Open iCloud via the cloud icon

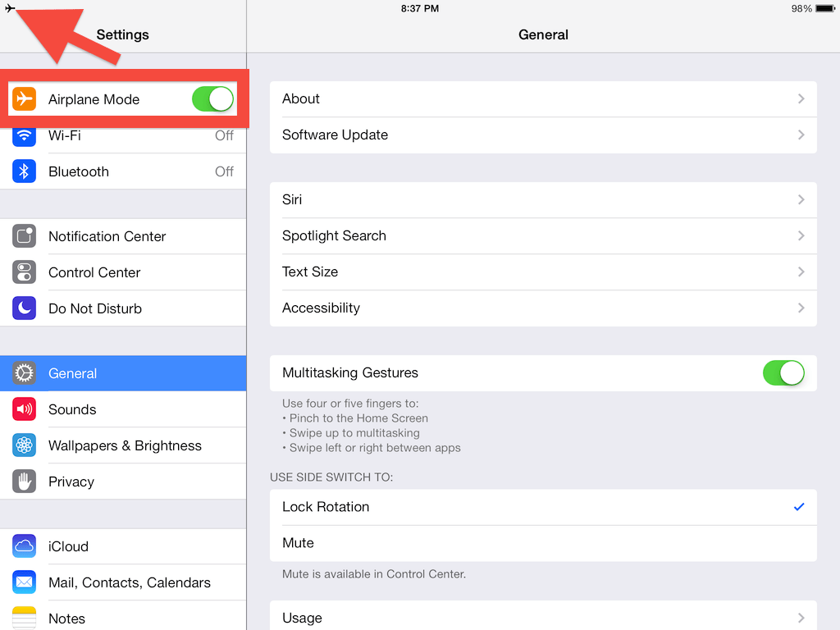click(x=24, y=546)
